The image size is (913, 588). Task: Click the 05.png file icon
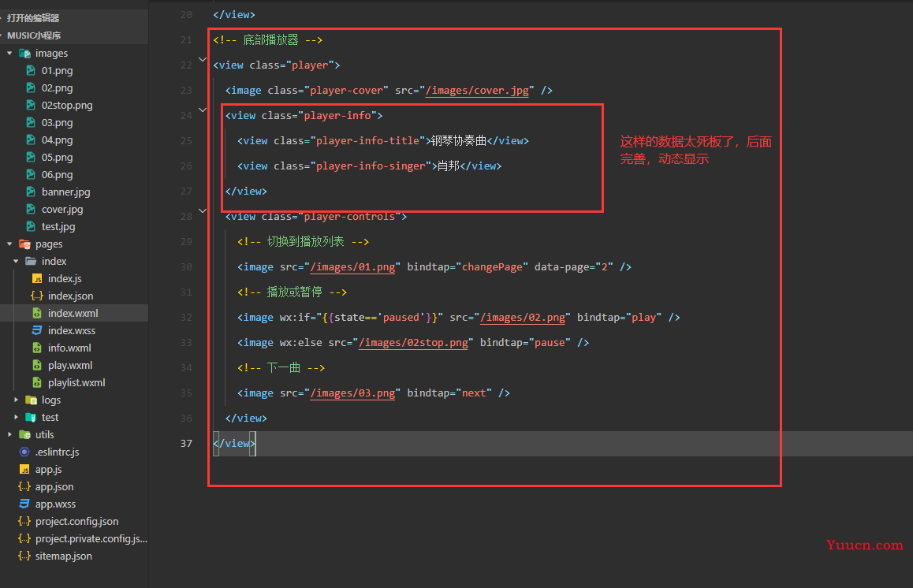(31, 157)
